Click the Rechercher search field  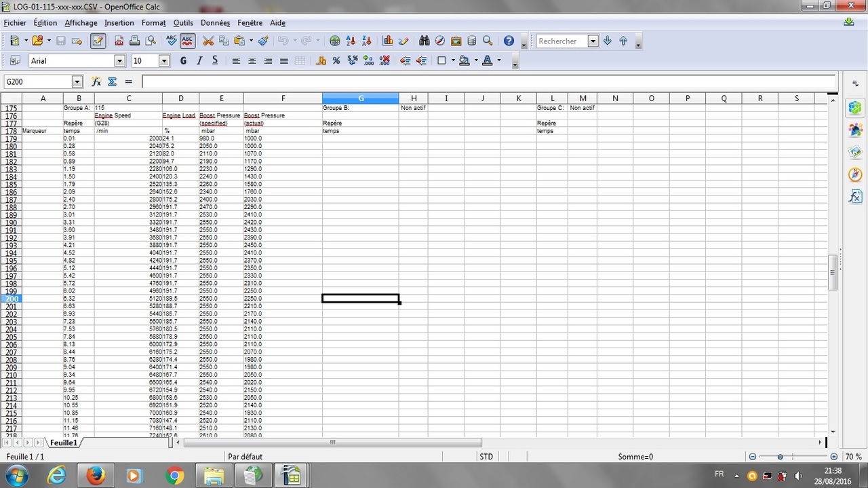(x=561, y=41)
